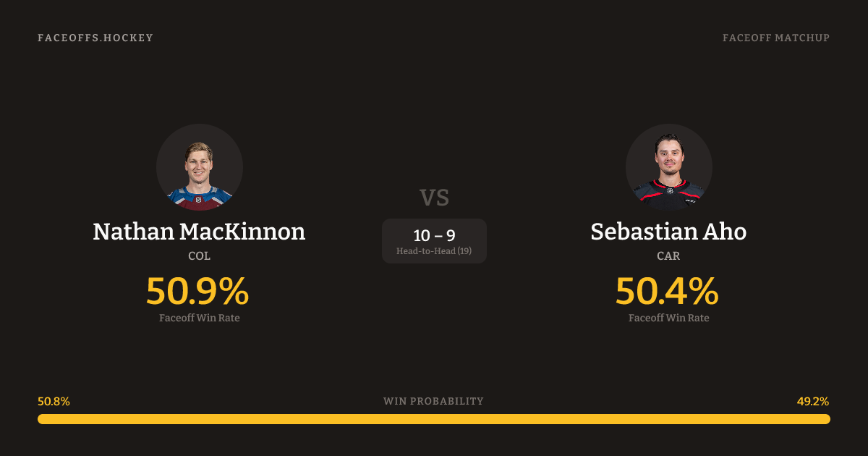Click MacKinnon's 50.9% faceoff win rate

coord(197,291)
